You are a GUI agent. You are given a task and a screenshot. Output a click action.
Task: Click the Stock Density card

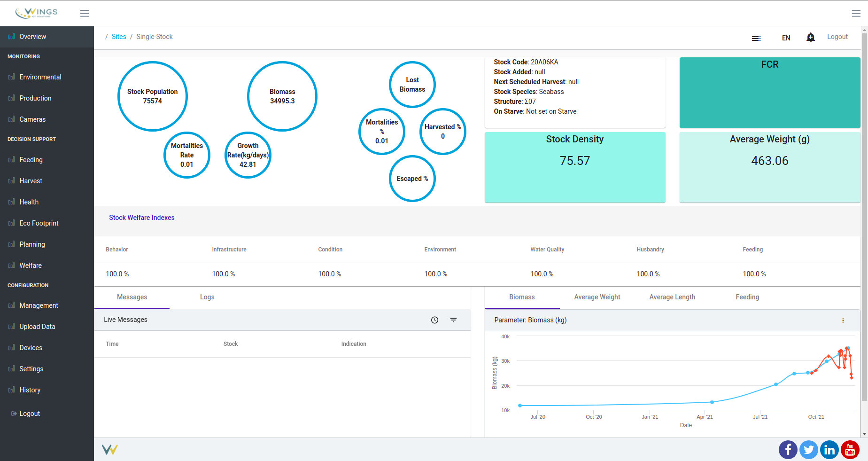(x=575, y=167)
